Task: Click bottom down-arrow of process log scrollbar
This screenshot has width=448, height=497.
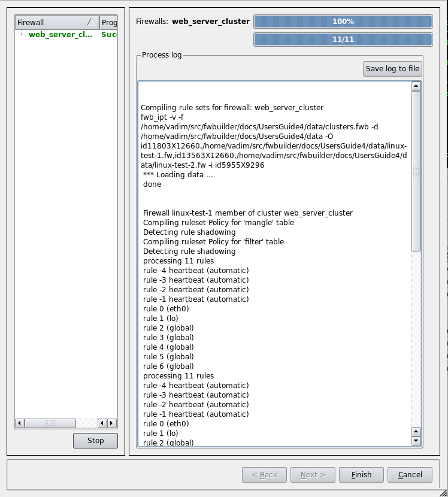Action: 416,441
